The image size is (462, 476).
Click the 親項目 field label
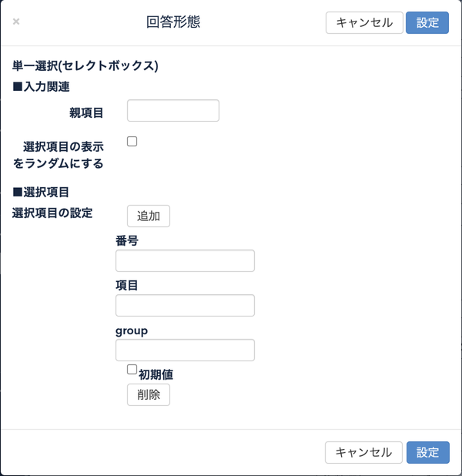(x=86, y=113)
